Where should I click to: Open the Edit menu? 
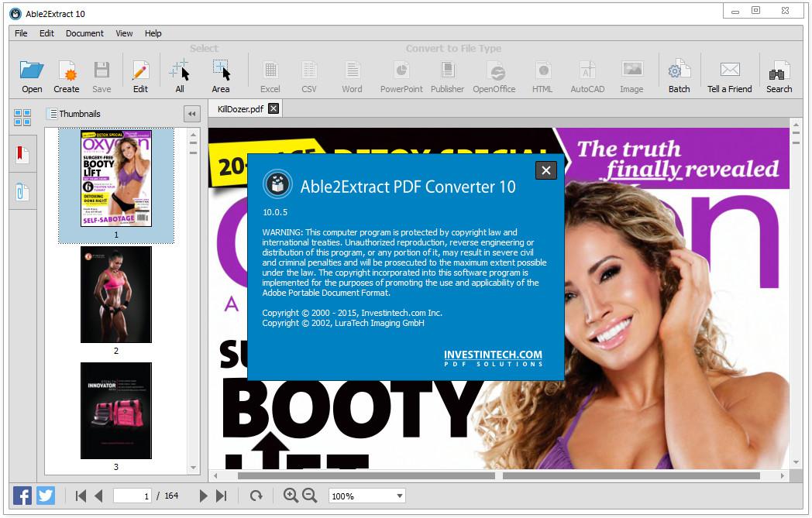[46, 33]
